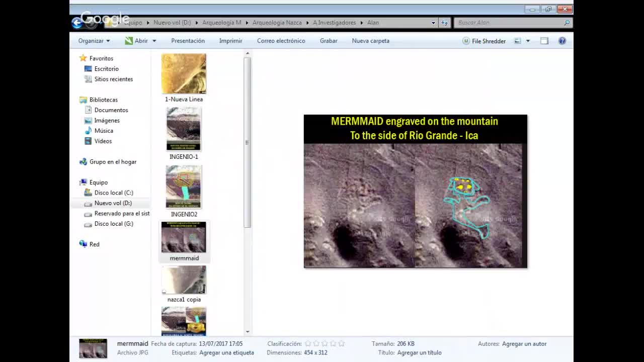Click the refresh address bar button
Image resolution: width=644 pixels, height=362 pixels.
tap(445, 23)
